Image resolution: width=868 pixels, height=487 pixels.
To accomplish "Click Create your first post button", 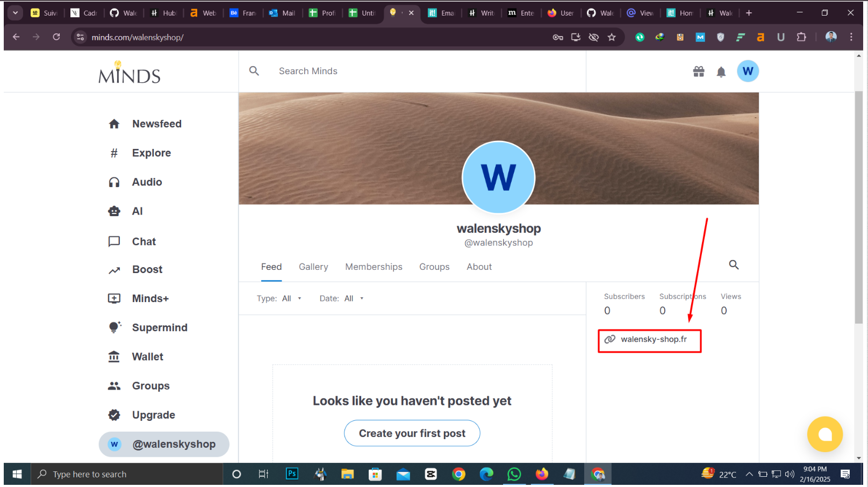I will point(412,433).
